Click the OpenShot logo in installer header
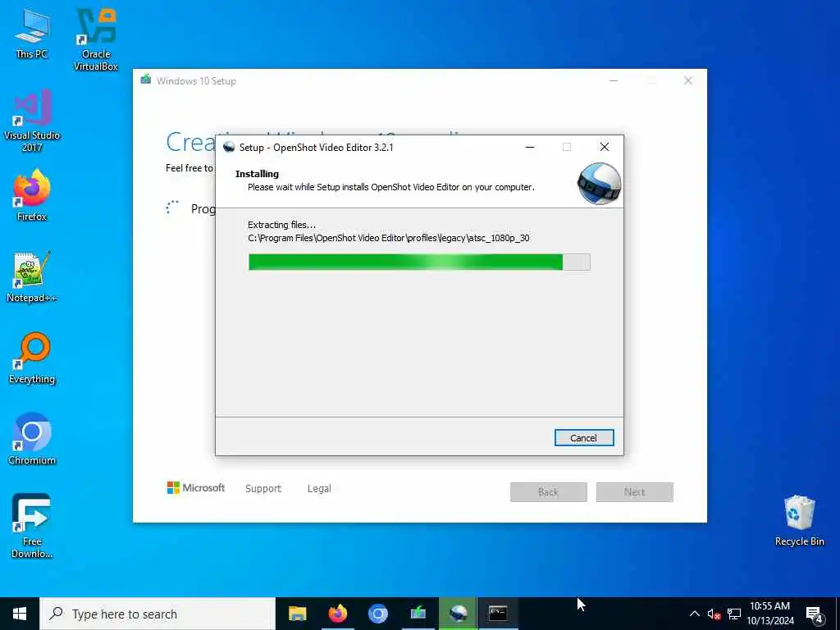The width and height of the screenshot is (840, 630). (599, 183)
